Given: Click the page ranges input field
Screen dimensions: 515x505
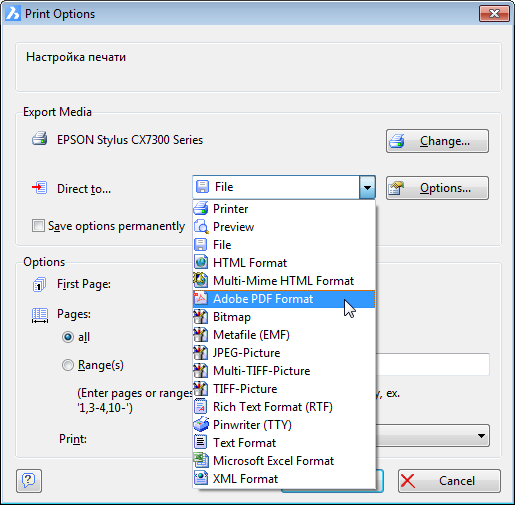Looking at the screenshot, I should [433, 364].
